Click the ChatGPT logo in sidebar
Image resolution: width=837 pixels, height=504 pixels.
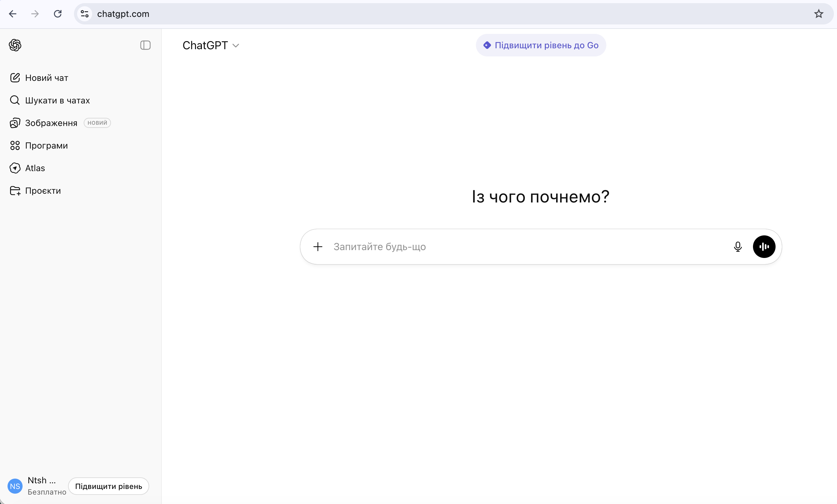pos(15,45)
